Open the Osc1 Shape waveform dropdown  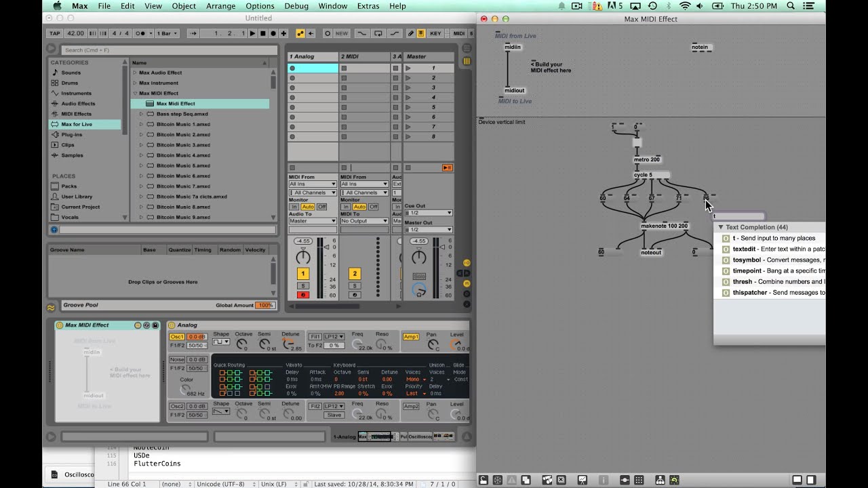[x=221, y=342]
